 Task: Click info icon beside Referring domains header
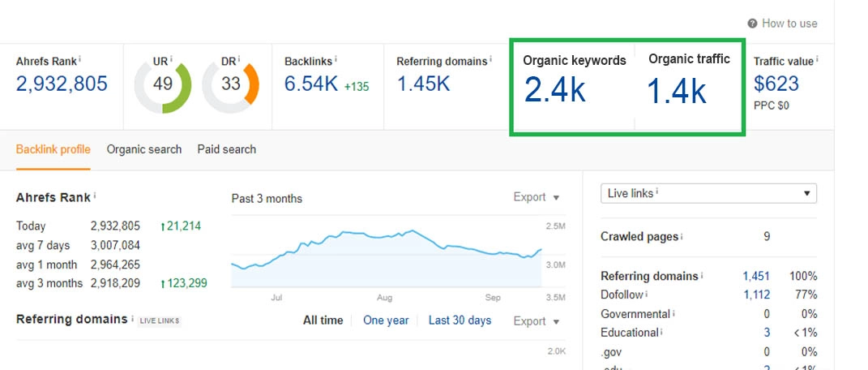pos(492,59)
